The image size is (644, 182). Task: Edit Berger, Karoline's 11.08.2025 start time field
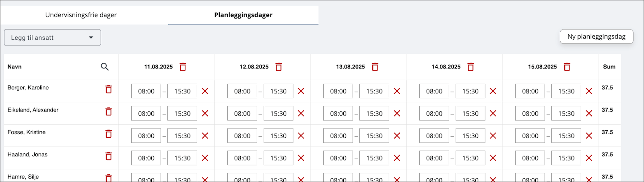(x=146, y=91)
